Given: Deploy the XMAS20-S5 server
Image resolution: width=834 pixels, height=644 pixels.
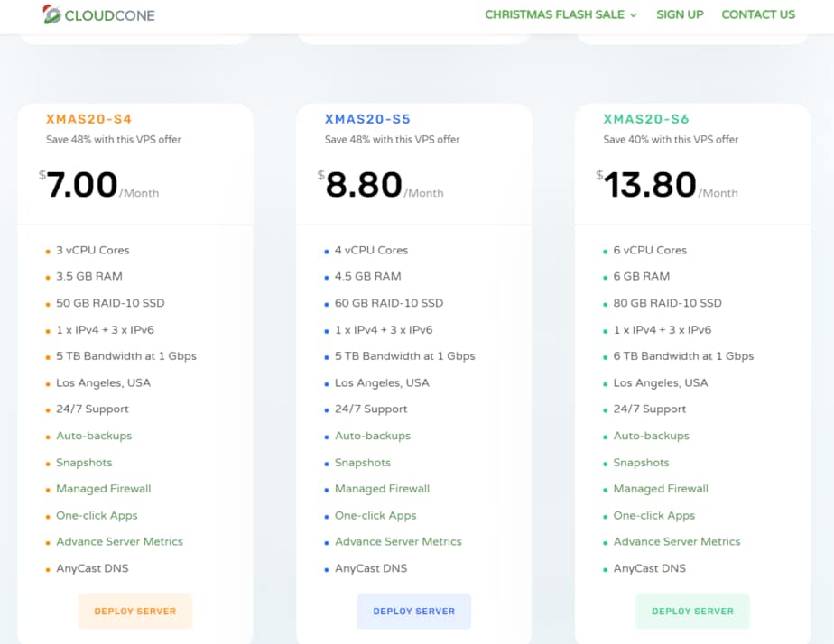Looking at the screenshot, I should [x=414, y=611].
